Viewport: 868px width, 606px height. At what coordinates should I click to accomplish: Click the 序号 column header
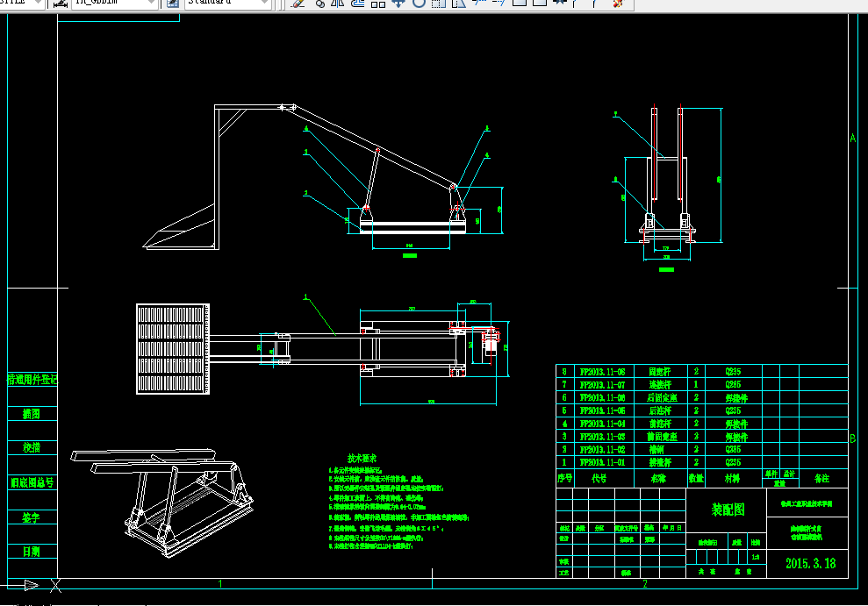[564, 478]
